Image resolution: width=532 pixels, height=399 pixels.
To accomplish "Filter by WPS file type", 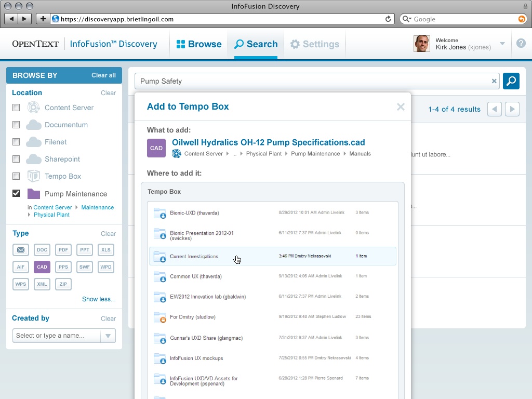I will (21, 284).
